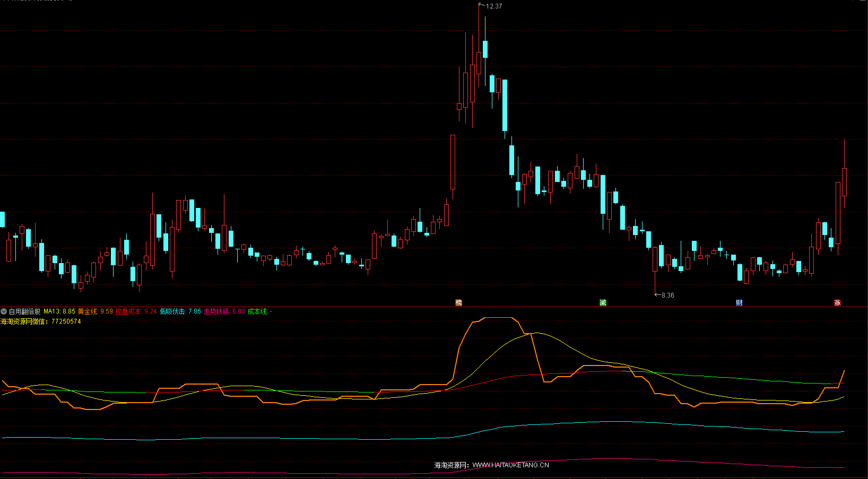Click the orange 榜 marker icon
Screen dimensions: 868x479
(x=459, y=302)
